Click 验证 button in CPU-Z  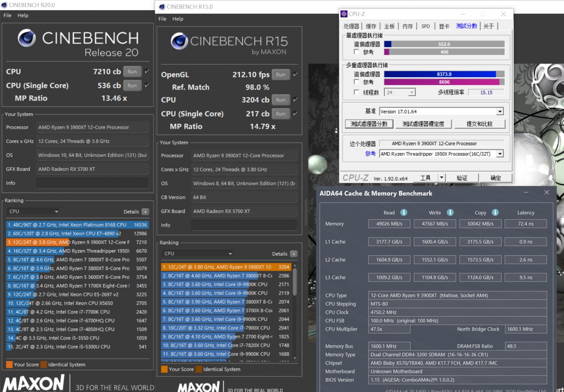(x=462, y=178)
